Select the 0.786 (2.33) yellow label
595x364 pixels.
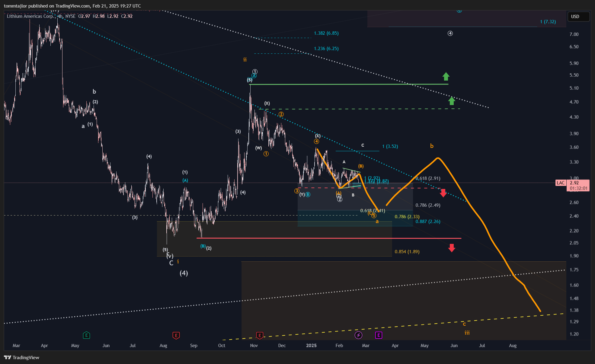407,217
